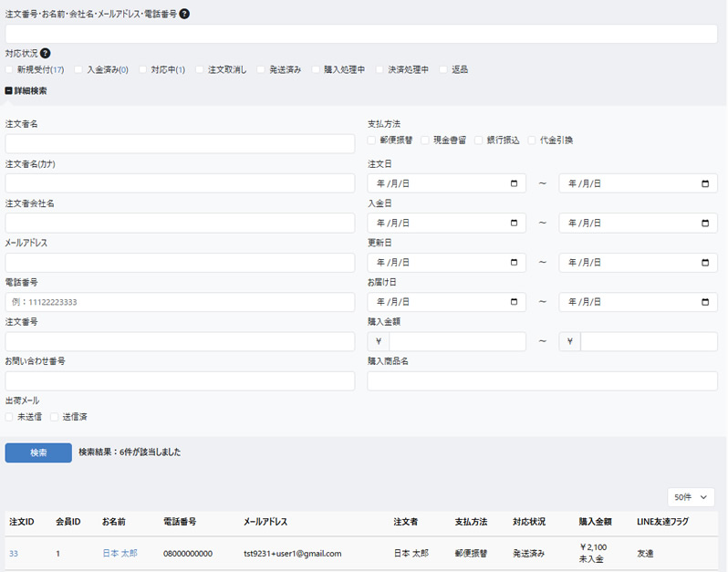Click the blue 検索 button
The image size is (728, 572).
click(38, 452)
